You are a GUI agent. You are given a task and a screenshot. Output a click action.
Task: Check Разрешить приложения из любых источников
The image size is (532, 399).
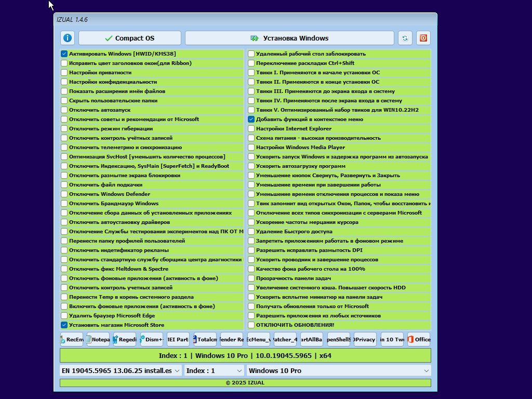point(251,315)
